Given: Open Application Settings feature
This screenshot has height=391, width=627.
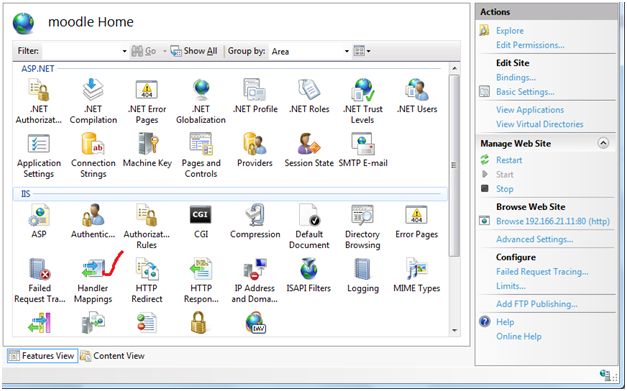Looking at the screenshot, I should click(39, 155).
